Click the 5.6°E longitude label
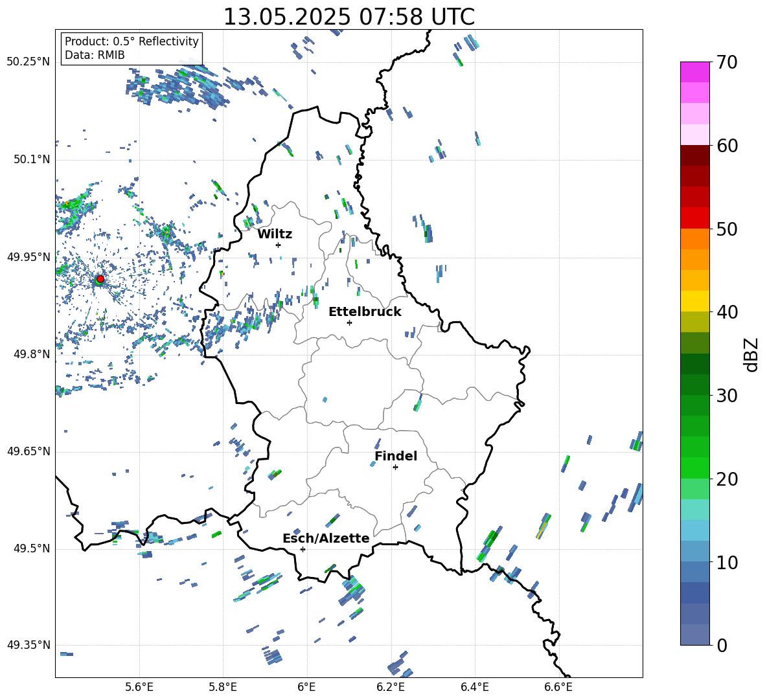Screen dimensions: 767x700 (139, 687)
